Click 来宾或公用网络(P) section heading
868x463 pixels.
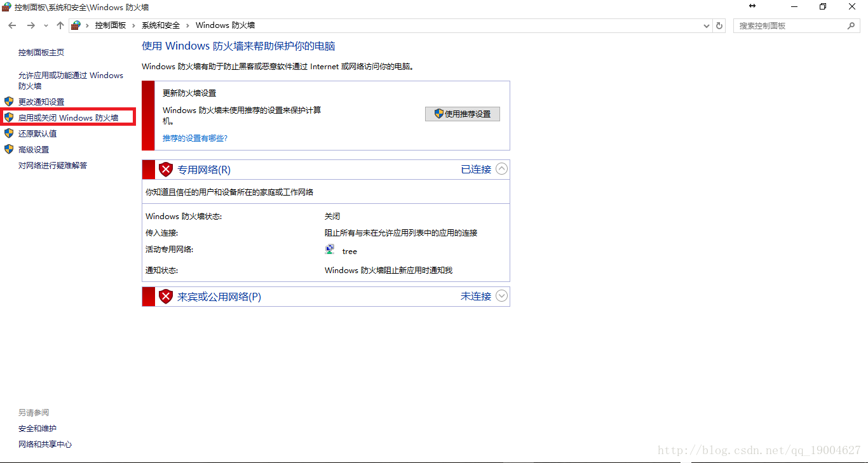[219, 297]
